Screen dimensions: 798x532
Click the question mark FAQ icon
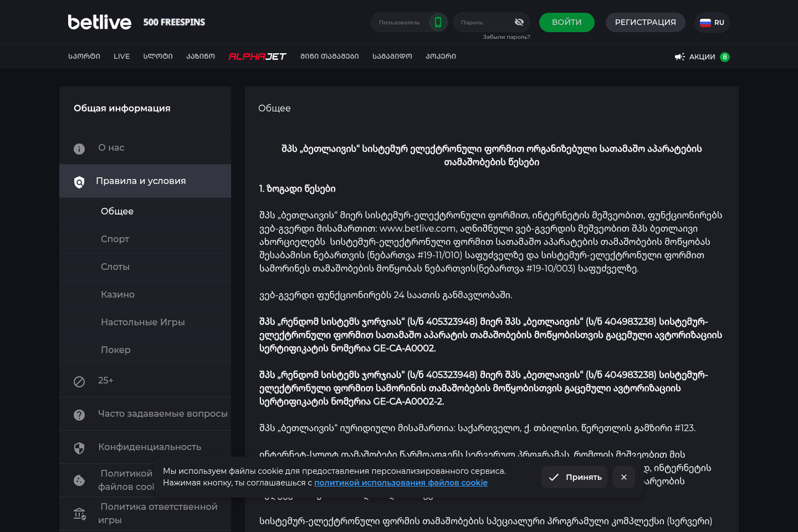(79, 415)
